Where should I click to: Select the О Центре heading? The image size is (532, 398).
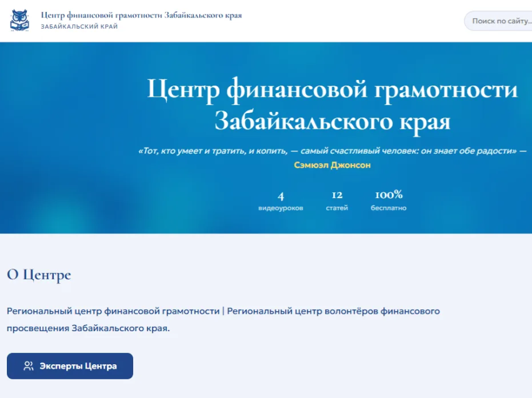click(x=38, y=275)
